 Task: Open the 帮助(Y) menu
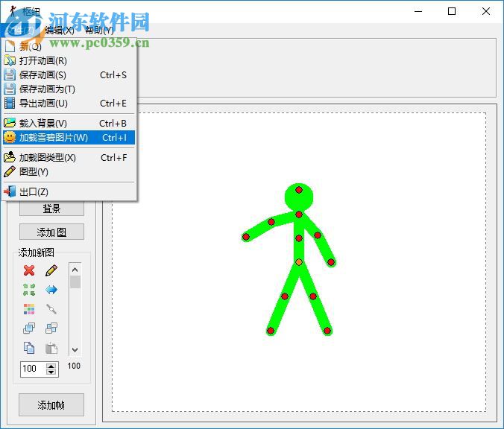pos(100,31)
